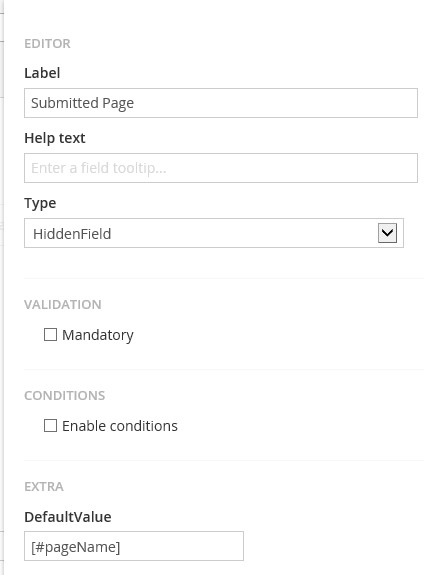Select the CONDITIONS section heading
This screenshot has height=575, width=436.
(x=65, y=396)
